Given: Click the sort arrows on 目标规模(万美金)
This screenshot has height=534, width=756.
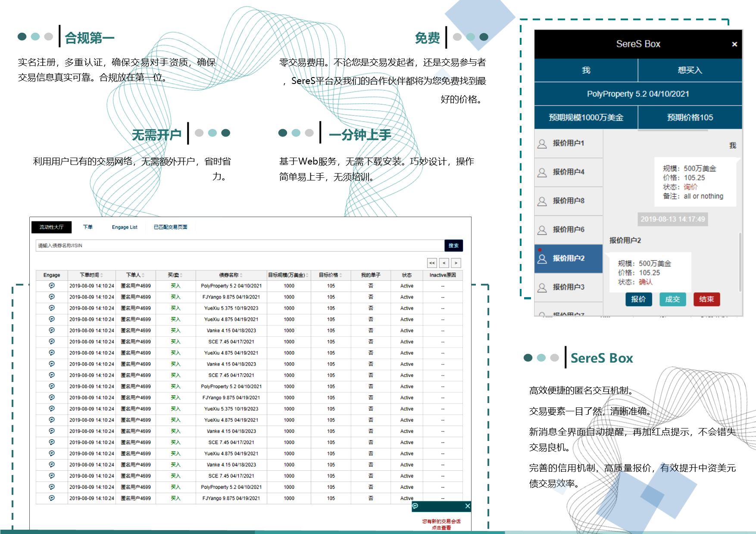Looking at the screenshot, I should point(307,275).
